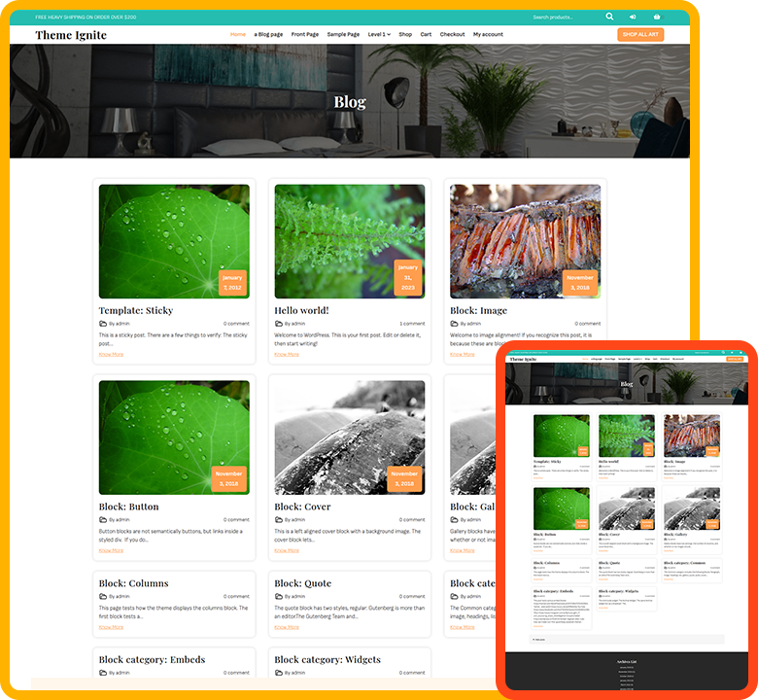This screenshot has width=758, height=700.
Task: Click folder icon under Template: Sticky
Action: [x=103, y=323]
